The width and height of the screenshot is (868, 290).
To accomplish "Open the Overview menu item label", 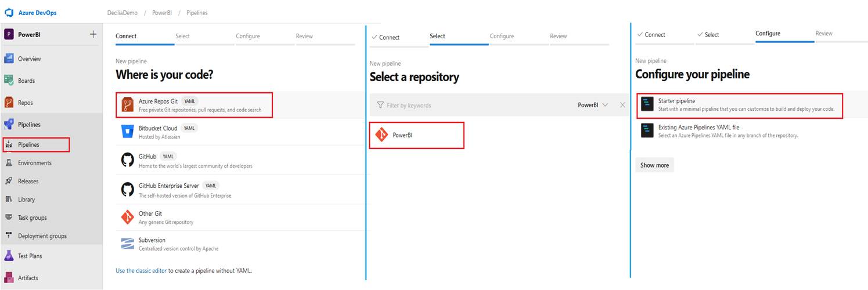I will click(x=30, y=59).
